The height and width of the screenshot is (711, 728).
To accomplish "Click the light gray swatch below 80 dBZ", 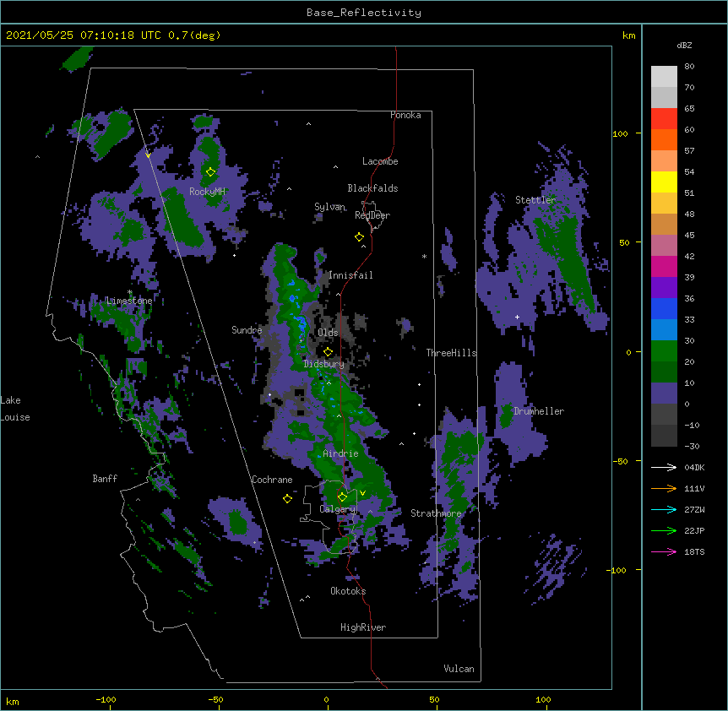I will pos(664,77).
